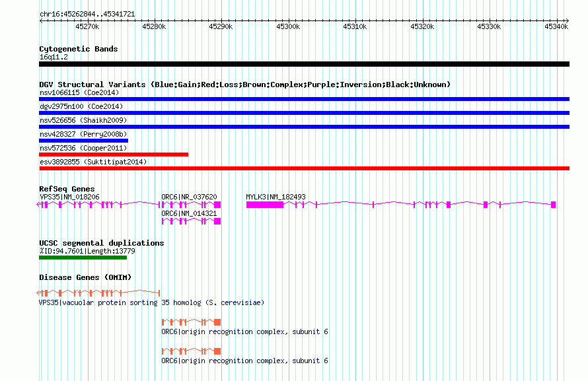588x381 pixels.
Task: Select the 45320k ruler position label
Action: (x=422, y=26)
